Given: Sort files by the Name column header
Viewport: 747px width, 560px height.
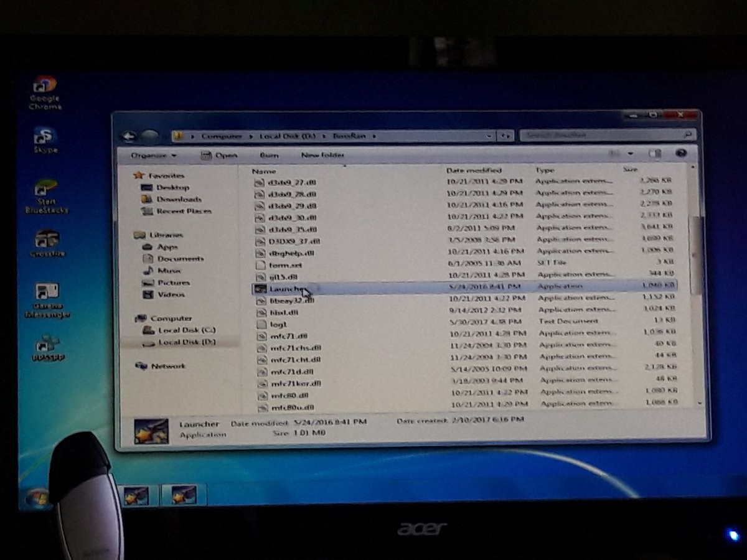Looking at the screenshot, I should [x=265, y=170].
